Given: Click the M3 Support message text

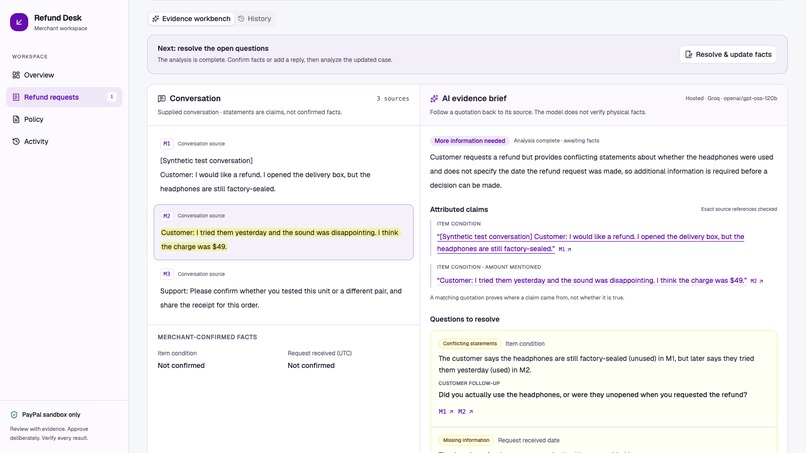Looking at the screenshot, I should (x=281, y=298).
